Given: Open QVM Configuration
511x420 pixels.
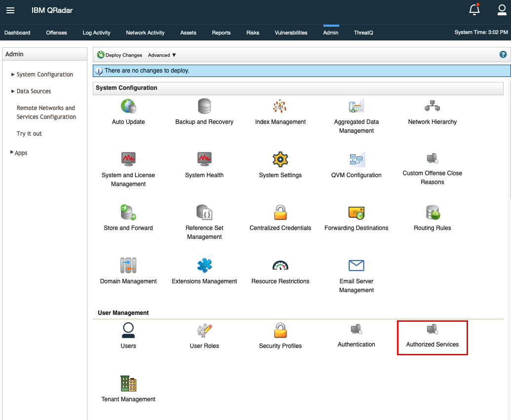Looking at the screenshot, I should pyautogui.click(x=356, y=165).
